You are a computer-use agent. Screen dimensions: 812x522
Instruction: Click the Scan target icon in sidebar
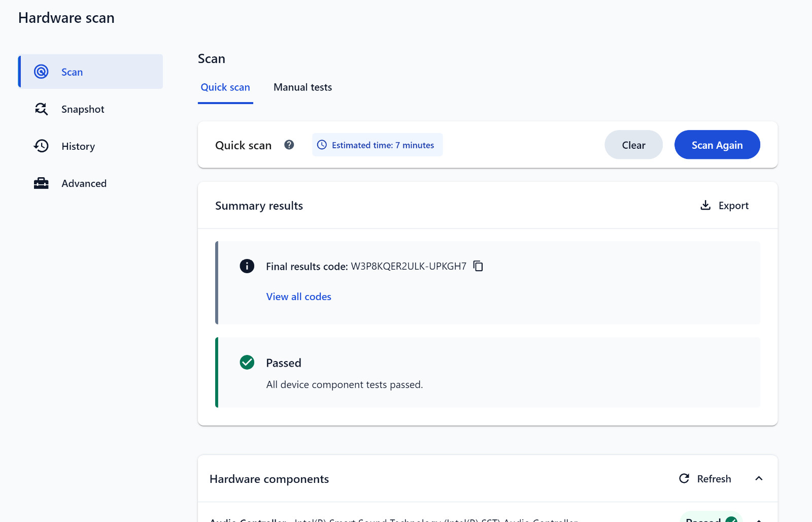[41, 72]
